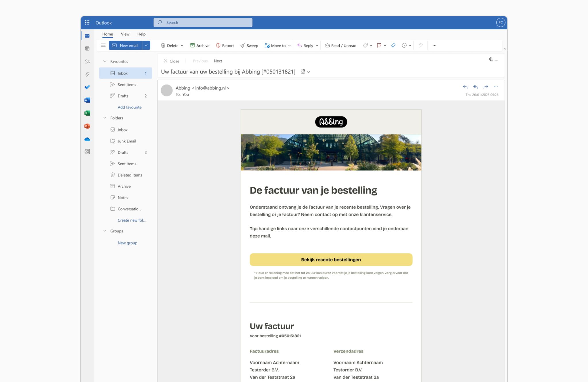
Task: Open the toolbar more options ellipsis
Action: (434, 45)
